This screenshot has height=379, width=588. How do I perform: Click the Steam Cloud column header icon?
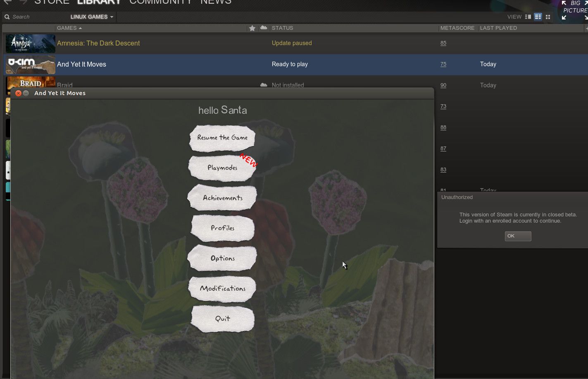[x=264, y=28]
